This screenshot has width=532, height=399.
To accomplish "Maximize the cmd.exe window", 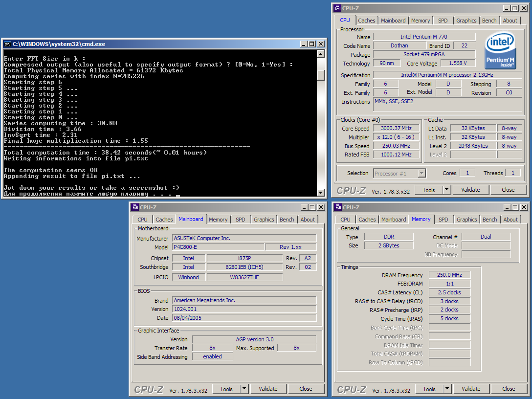I will [312, 44].
